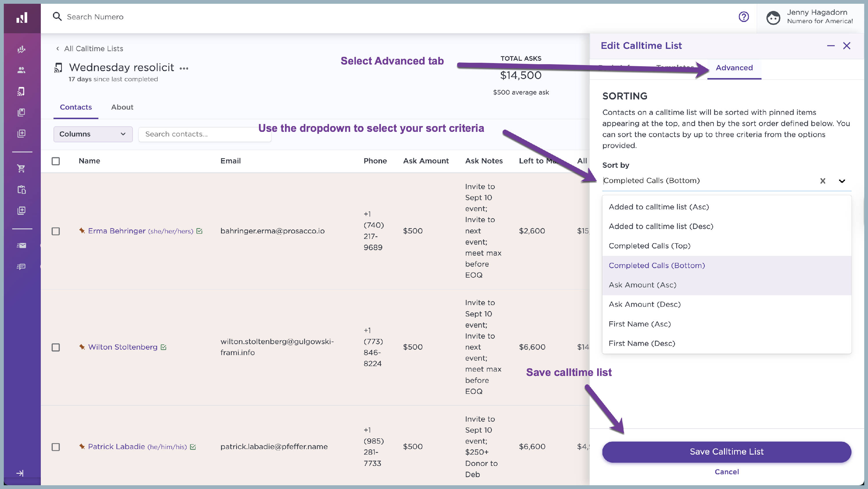Click the Numero logo icon

tap(22, 18)
